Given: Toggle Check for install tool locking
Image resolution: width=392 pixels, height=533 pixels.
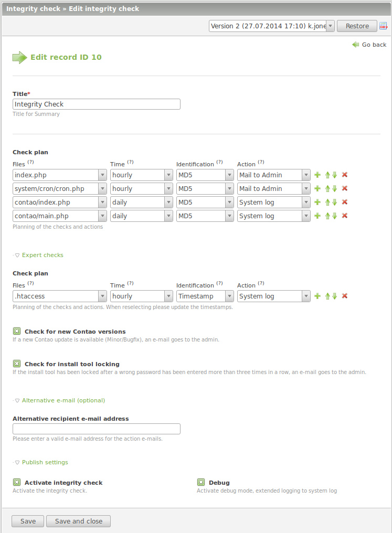Looking at the screenshot, I should point(17,364).
